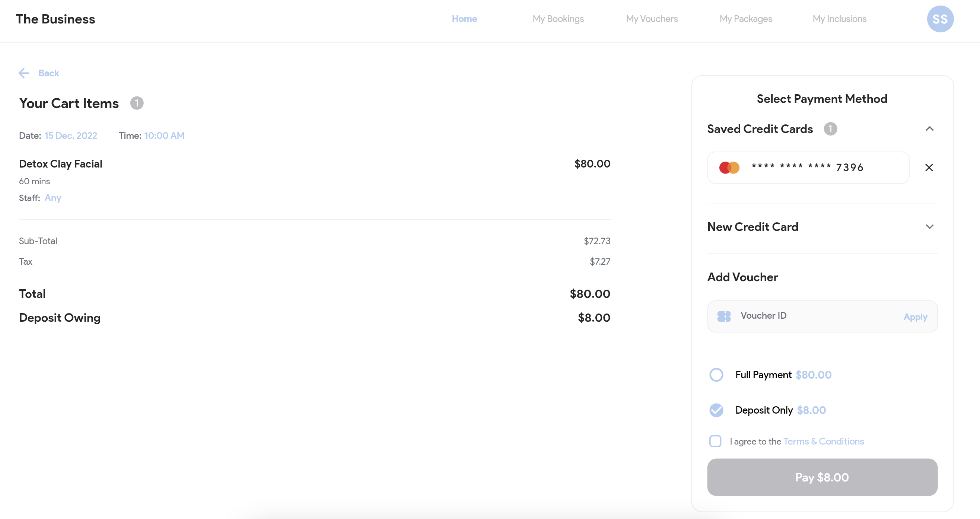Click the Staff value Any
The image size is (980, 519).
point(53,198)
